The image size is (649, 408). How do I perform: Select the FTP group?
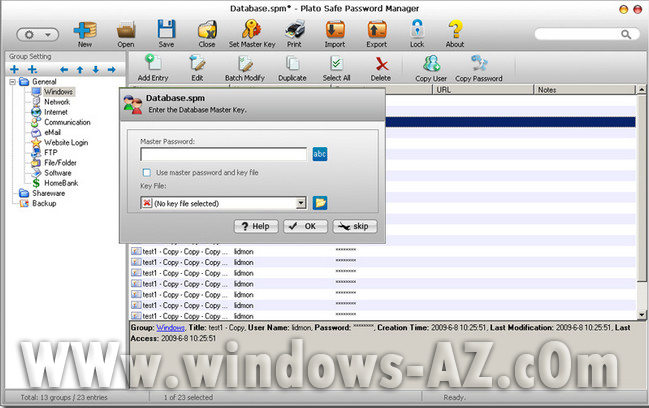point(50,152)
